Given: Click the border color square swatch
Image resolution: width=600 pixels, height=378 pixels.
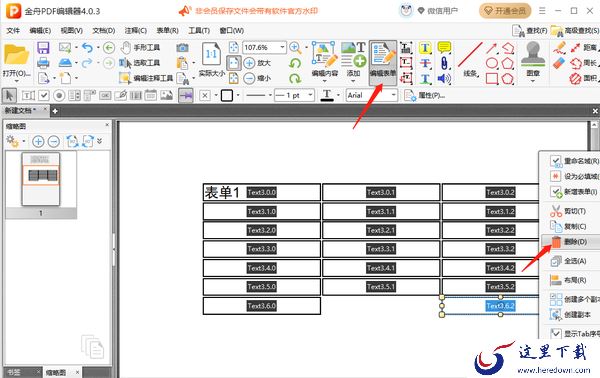Looking at the screenshot, I should (227, 95).
